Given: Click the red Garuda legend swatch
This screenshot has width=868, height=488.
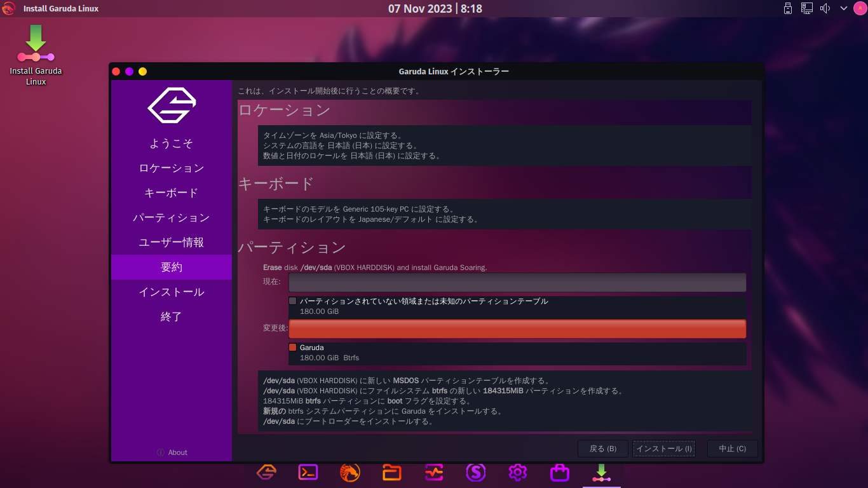Looking at the screenshot, I should pyautogui.click(x=293, y=348).
